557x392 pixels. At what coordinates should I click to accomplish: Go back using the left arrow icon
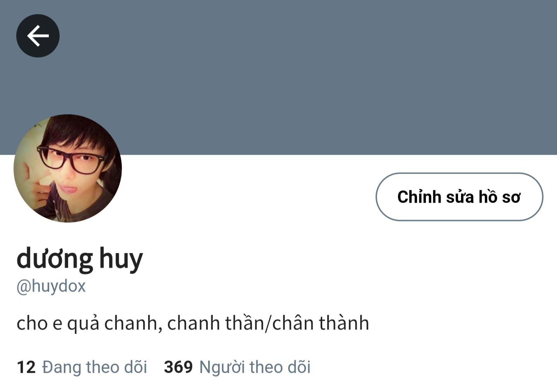pyautogui.click(x=38, y=36)
